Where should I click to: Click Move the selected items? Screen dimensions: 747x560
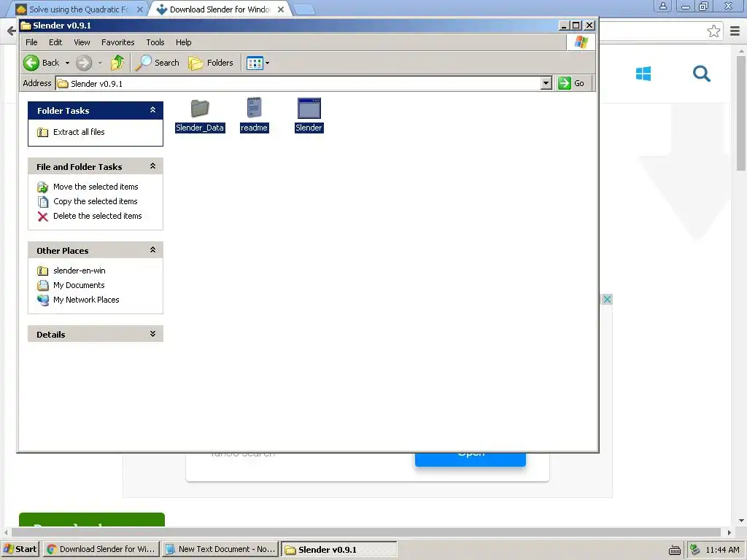tap(96, 187)
